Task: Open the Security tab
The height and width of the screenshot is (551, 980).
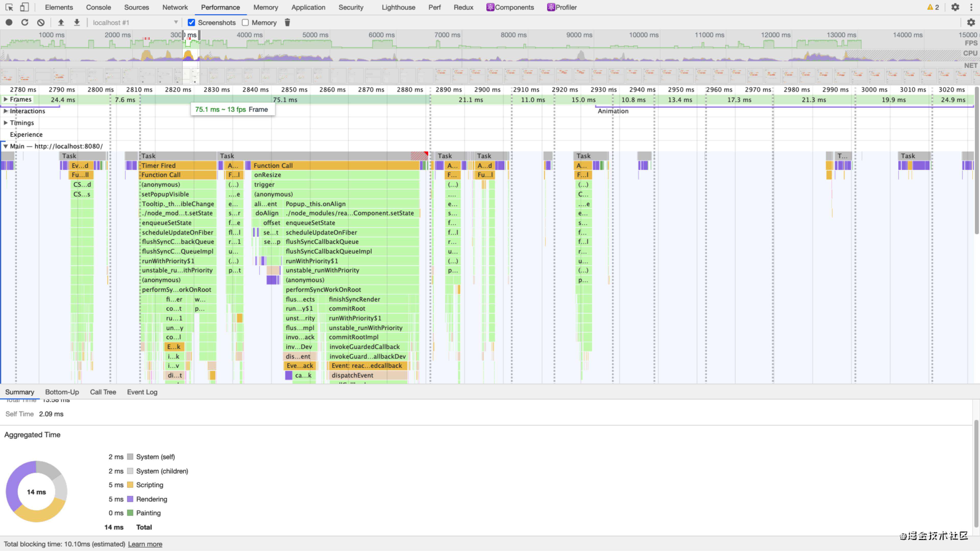Action: [351, 7]
